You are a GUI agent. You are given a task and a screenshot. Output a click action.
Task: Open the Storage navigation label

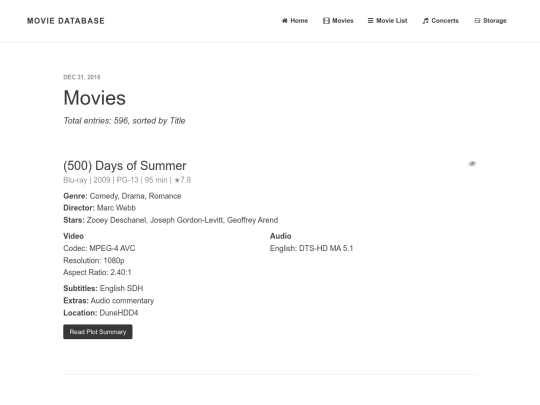click(x=495, y=21)
